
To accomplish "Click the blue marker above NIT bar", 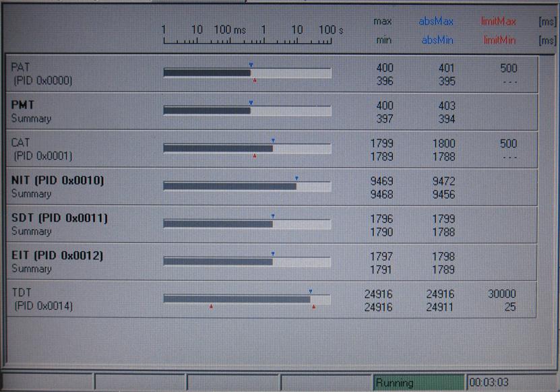I will click(297, 178).
